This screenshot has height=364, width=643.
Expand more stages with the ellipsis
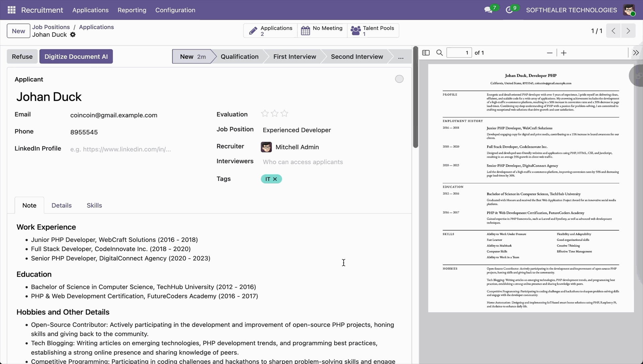pos(401,57)
